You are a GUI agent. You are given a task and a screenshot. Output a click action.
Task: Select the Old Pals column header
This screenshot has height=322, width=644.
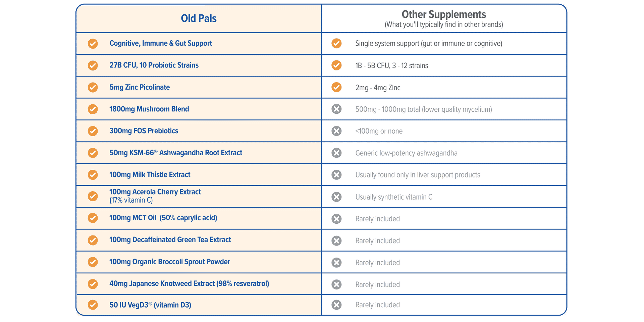(x=199, y=18)
